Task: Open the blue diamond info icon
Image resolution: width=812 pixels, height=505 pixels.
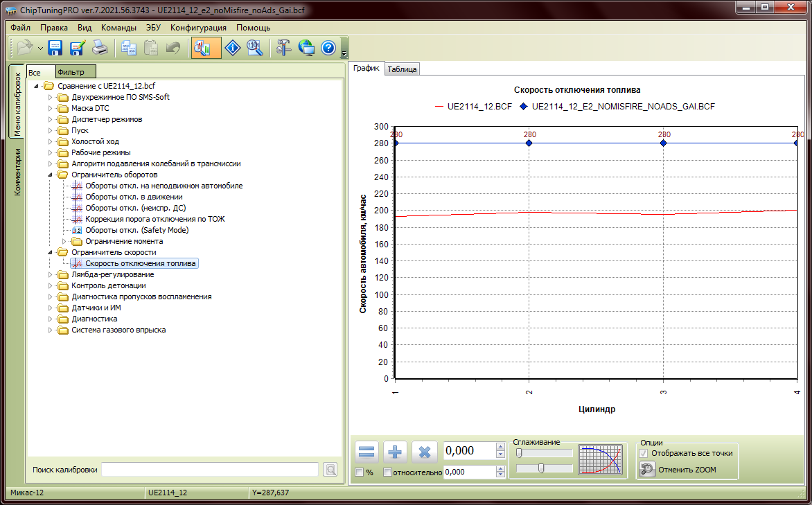Action: point(233,48)
